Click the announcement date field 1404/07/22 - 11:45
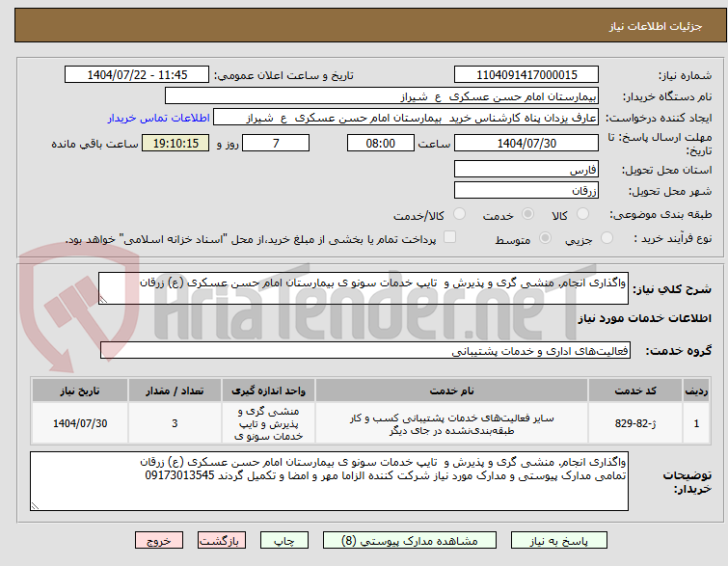 (137, 75)
